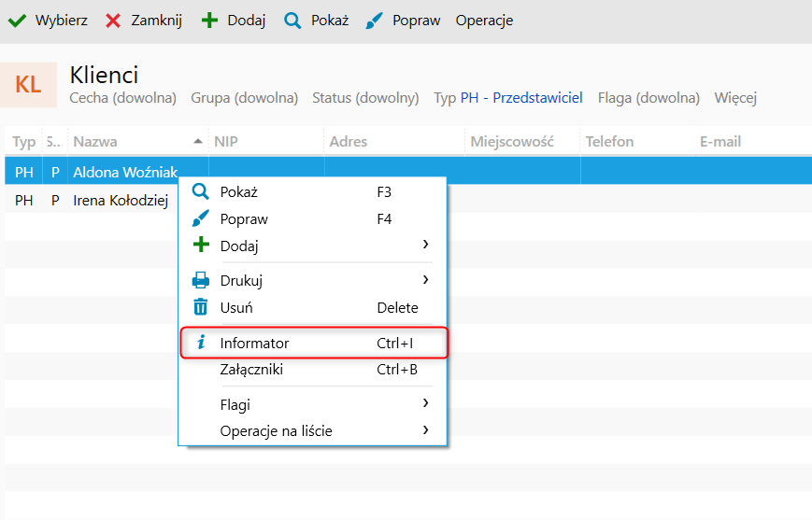Open the Typ PH - Przedstawiciel filter

(x=508, y=97)
